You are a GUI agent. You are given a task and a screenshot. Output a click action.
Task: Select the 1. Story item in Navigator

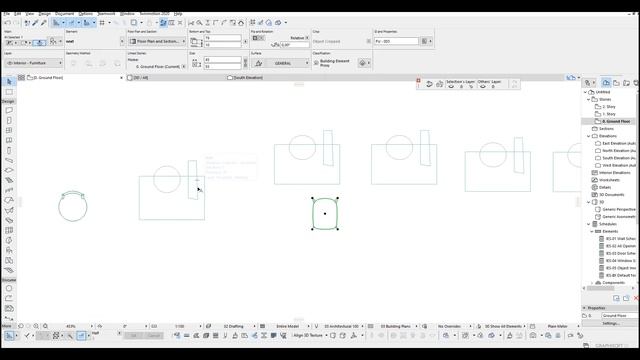coord(609,114)
